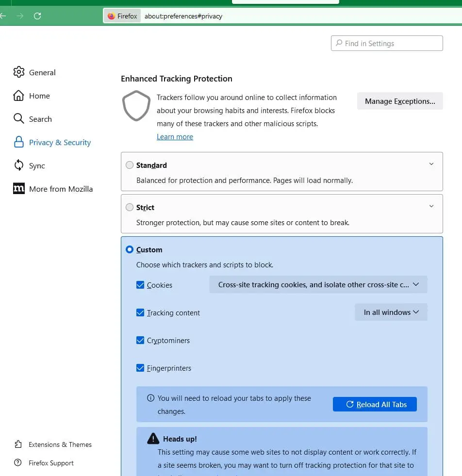Click the forward navigation arrow
The image size is (462, 476).
[20, 16]
